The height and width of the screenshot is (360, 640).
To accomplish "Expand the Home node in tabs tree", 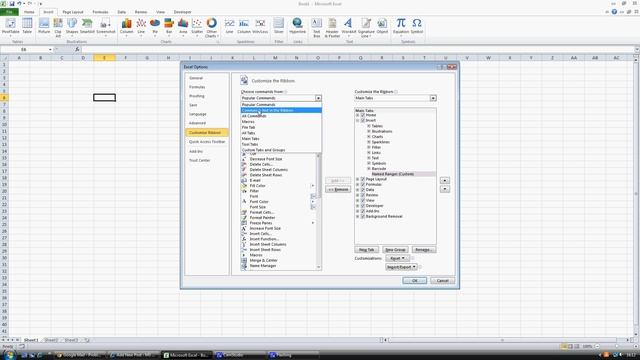I will [358, 115].
